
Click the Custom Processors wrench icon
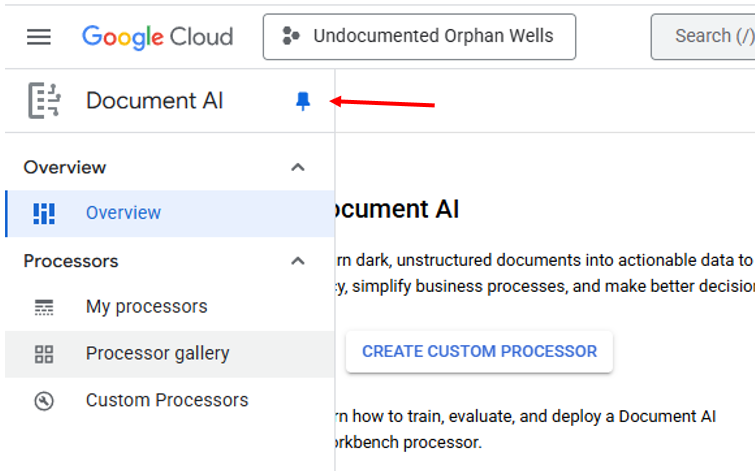(44, 401)
